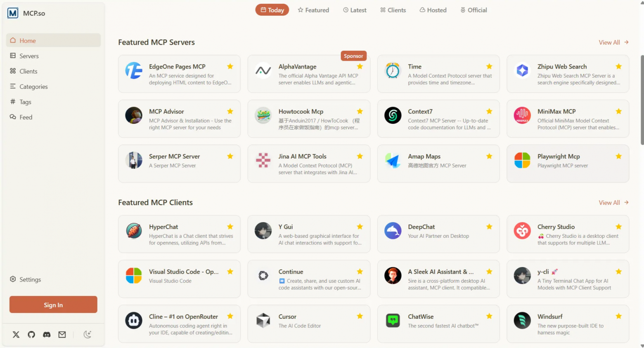The width and height of the screenshot is (644, 348).
Task: Open the Clients tab at top
Action: [393, 10]
